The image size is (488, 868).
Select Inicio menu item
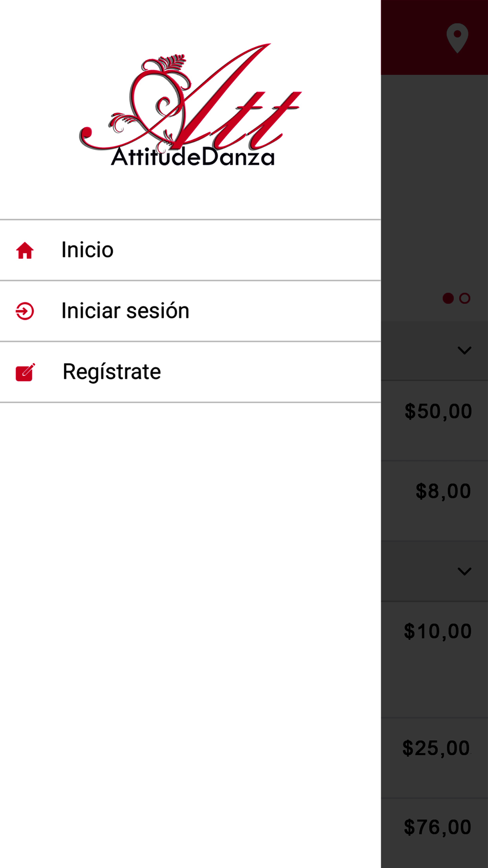(190, 250)
